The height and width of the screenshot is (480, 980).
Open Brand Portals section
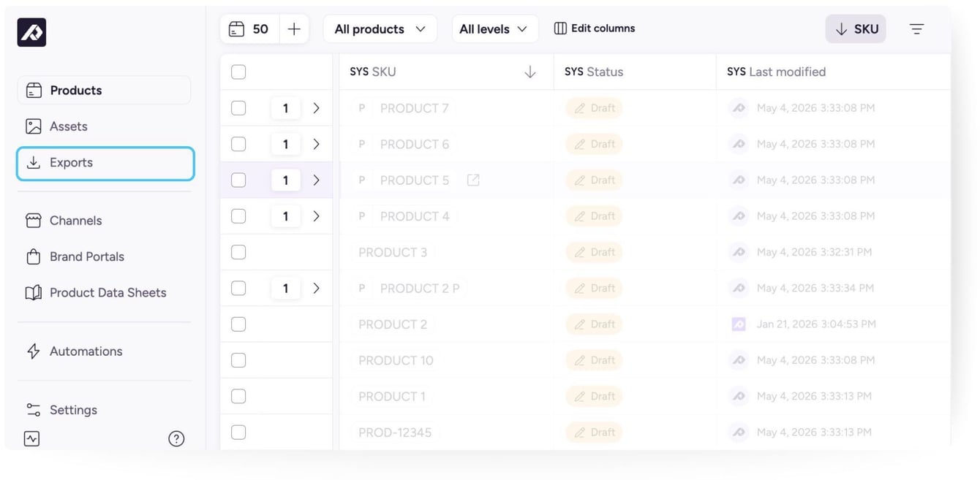coord(104,256)
